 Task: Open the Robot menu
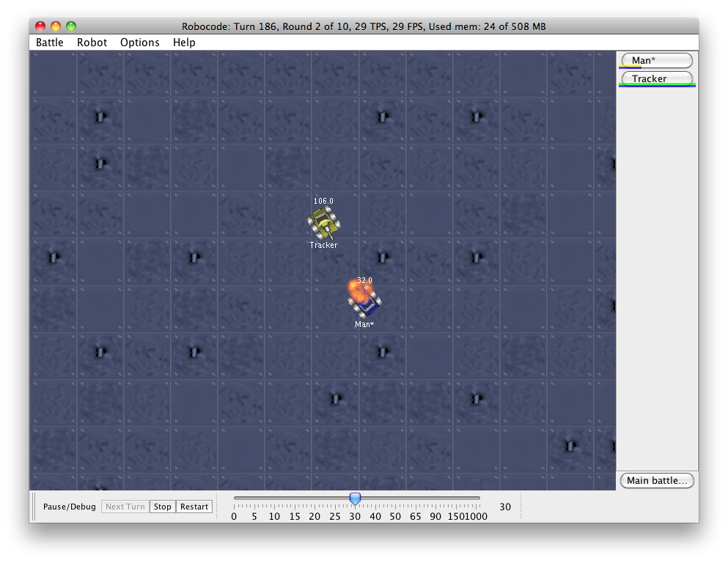coord(92,43)
